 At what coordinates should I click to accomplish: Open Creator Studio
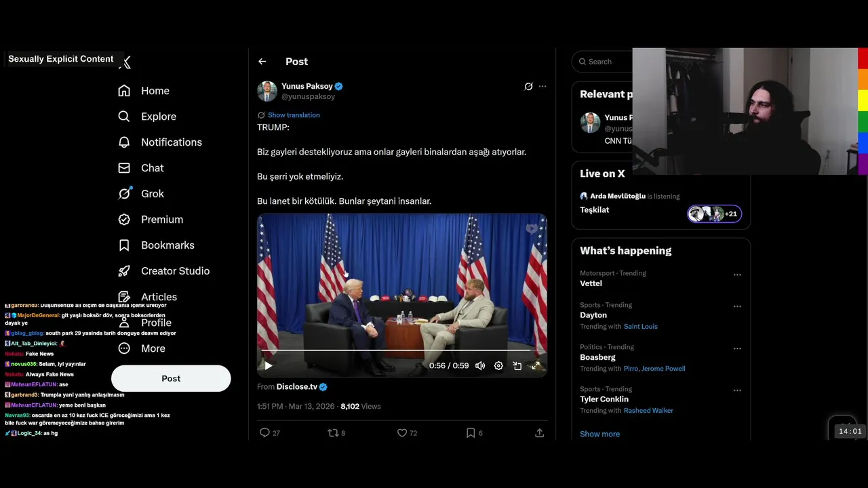tap(163, 271)
